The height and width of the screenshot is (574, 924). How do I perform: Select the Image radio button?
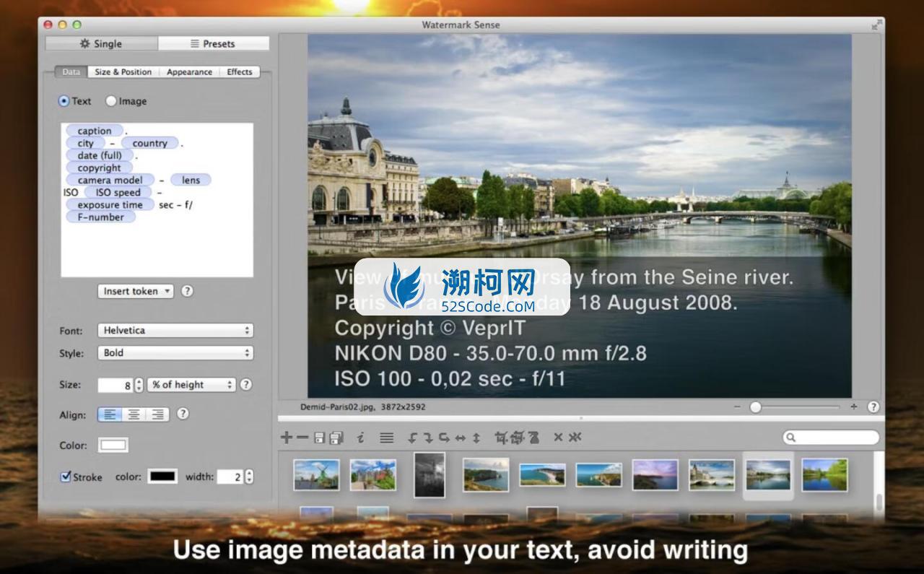pos(111,101)
